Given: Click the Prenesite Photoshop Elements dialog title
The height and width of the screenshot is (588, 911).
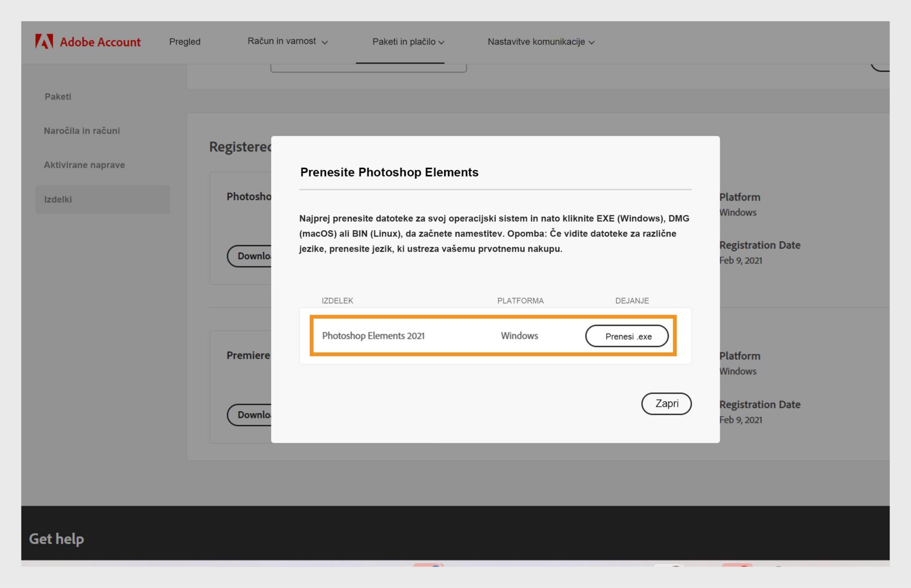Looking at the screenshot, I should 389,172.
